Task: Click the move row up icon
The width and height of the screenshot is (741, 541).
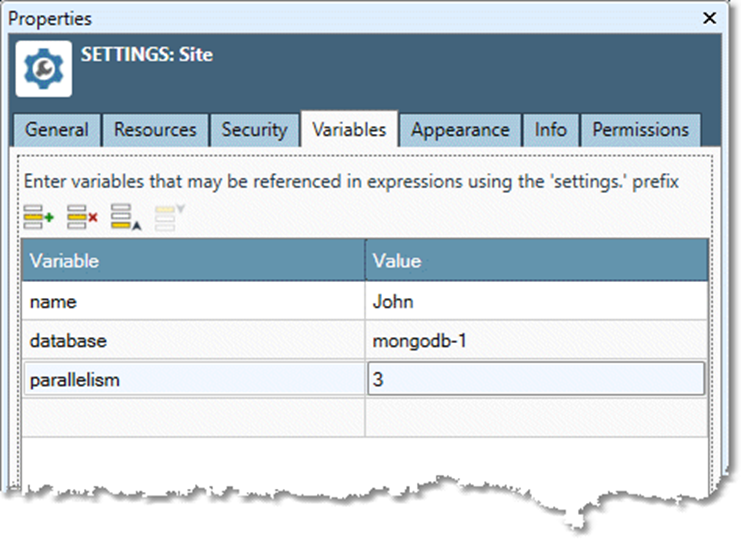Action: point(124,216)
